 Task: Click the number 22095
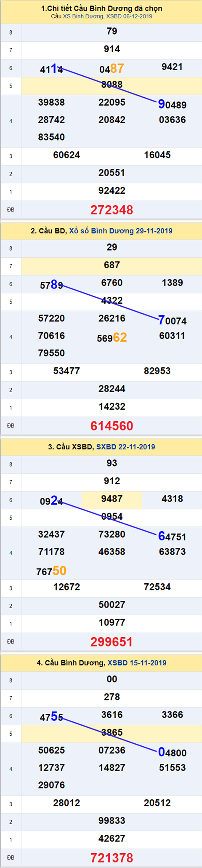[x=112, y=102]
